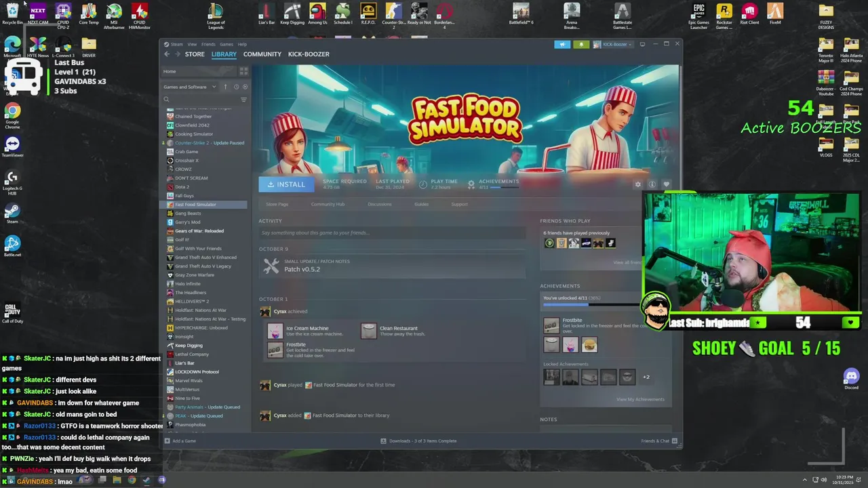
Task: Select Gears of War: Reloaded entry
Action: click(x=199, y=230)
